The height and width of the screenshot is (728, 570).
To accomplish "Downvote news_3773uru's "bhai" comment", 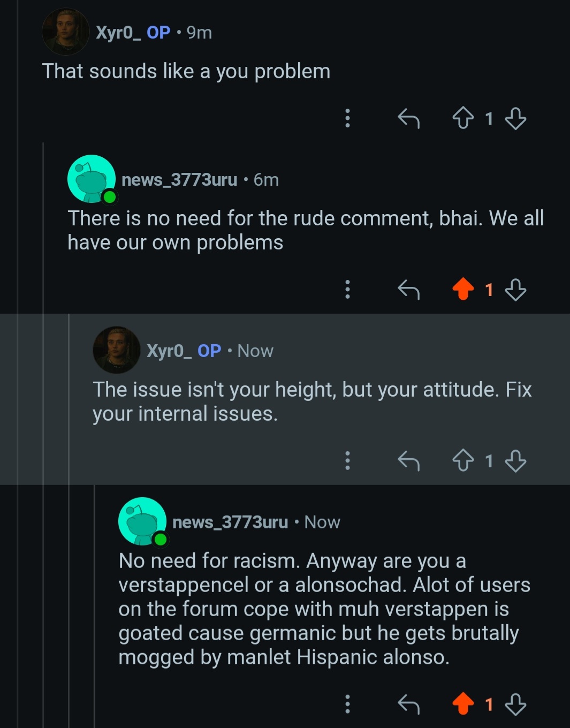I will [x=515, y=290].
